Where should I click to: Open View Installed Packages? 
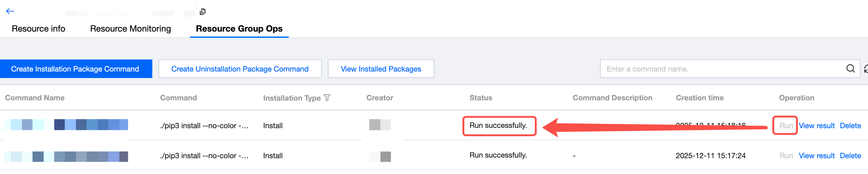coord(381,69)
